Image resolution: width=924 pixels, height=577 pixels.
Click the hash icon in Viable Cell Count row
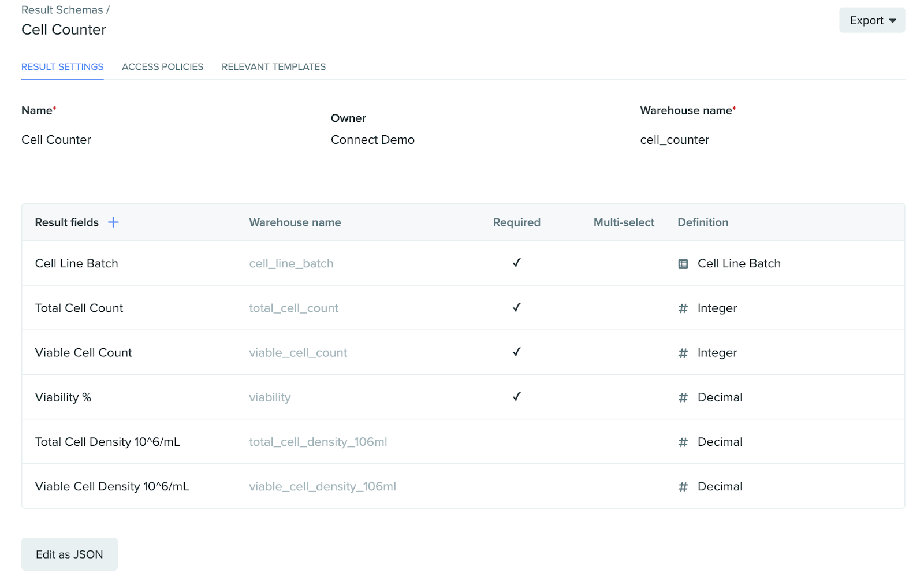(683, 353)
